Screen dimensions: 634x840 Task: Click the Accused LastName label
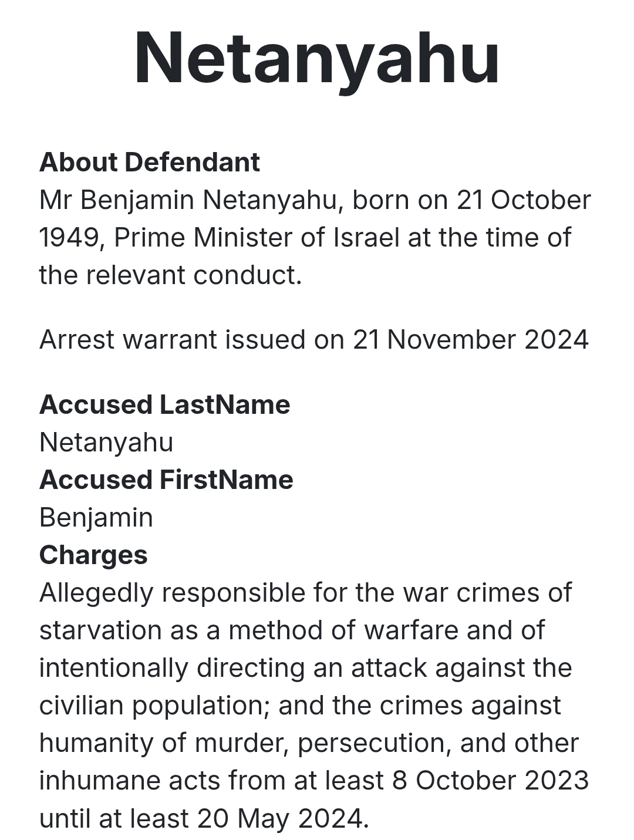(164, 405)
